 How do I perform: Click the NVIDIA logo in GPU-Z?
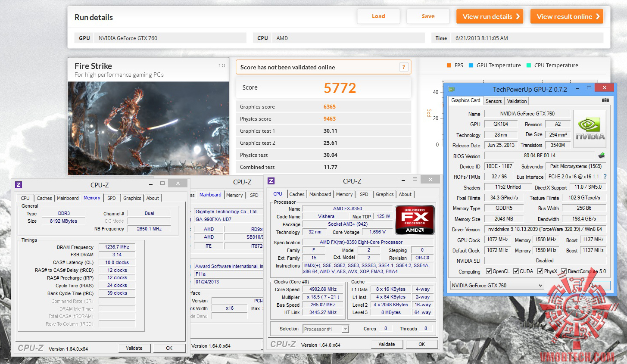(x=590, y=129)
